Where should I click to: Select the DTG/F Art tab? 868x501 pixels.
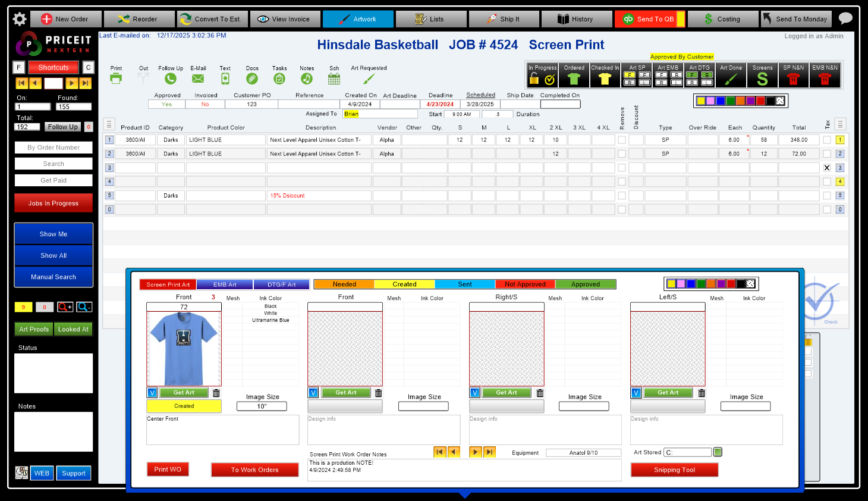coord(281,284)
